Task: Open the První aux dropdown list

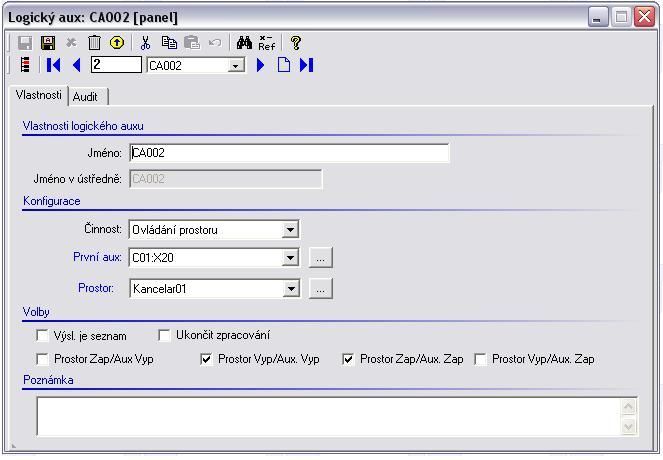Action: coord(290,258)
